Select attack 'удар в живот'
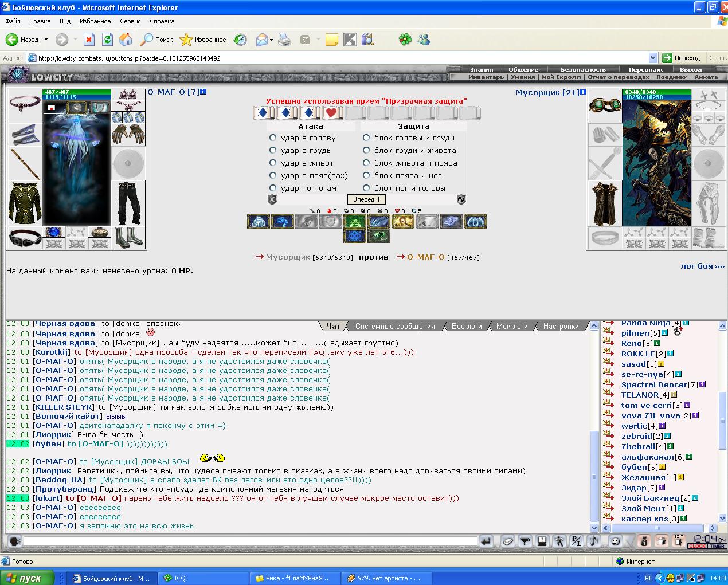 pos(273,163)
